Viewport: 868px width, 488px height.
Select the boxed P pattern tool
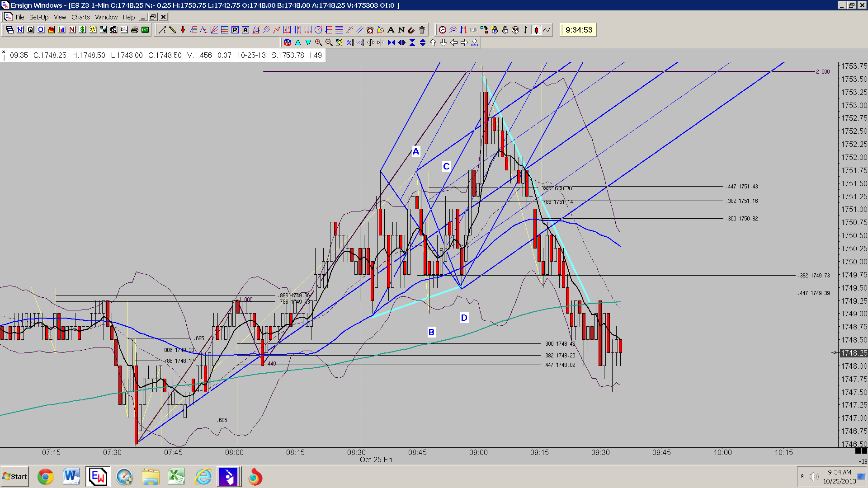point(235,30)
